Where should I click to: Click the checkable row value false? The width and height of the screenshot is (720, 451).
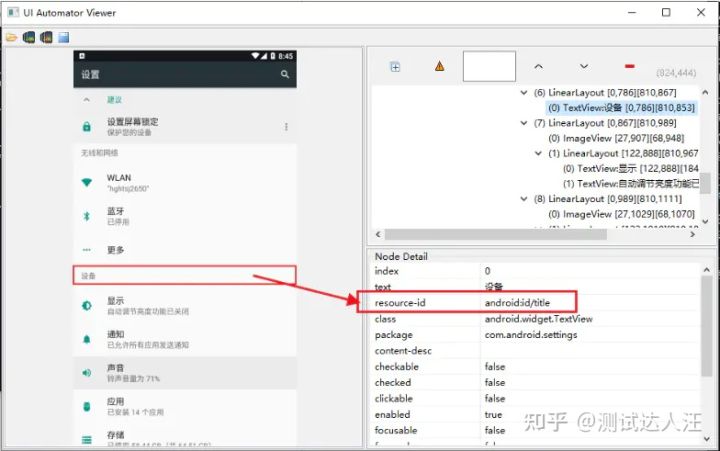[495, 366]
